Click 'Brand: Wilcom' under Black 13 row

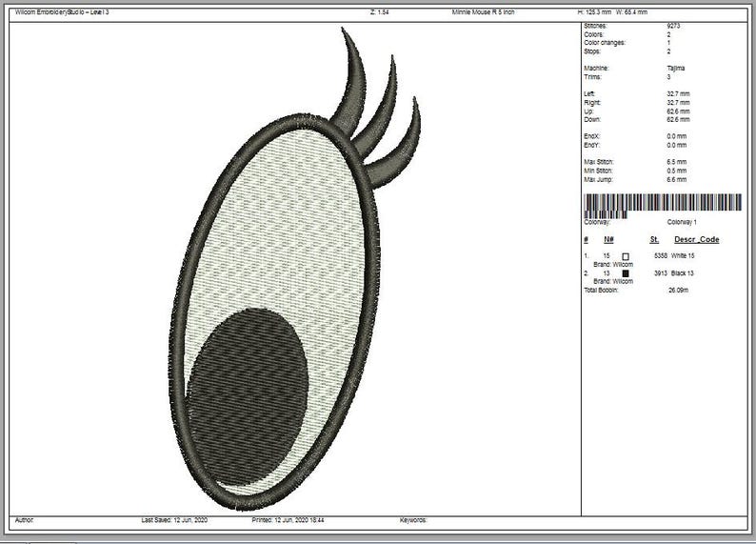pos(613,282)
